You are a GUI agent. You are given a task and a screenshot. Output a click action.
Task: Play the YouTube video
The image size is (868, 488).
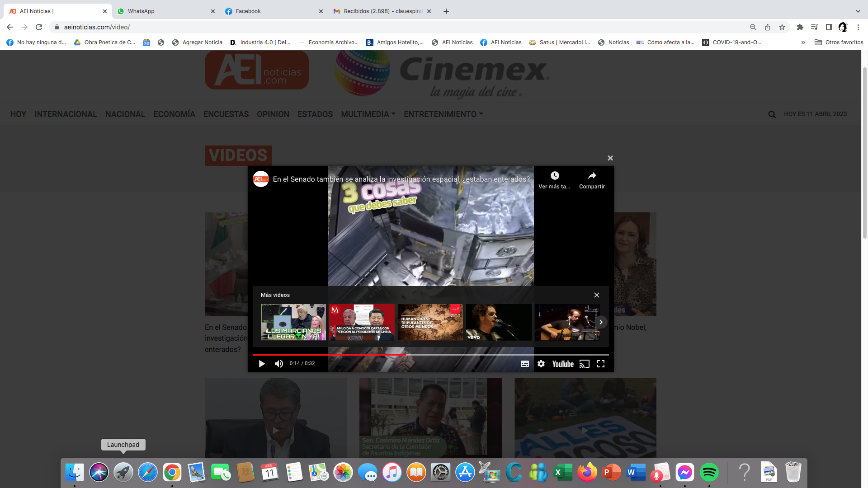[x=261, y=364]
